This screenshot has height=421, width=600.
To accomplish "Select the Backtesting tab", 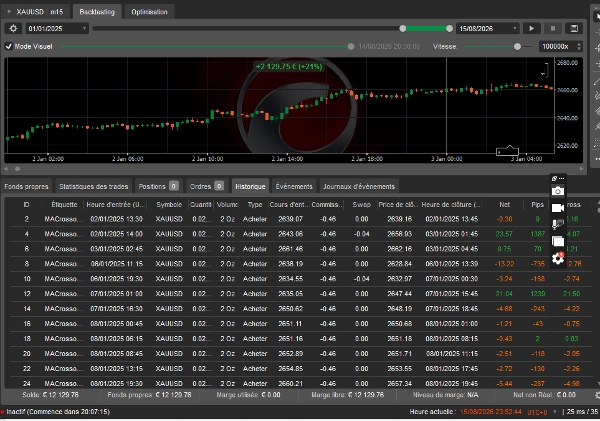I will click(97, 12).
